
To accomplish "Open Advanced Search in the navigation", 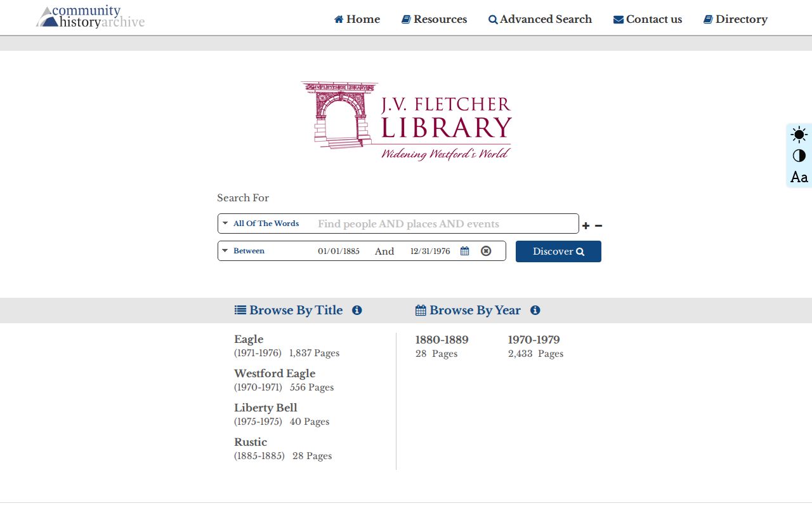I will click(540, 20).
